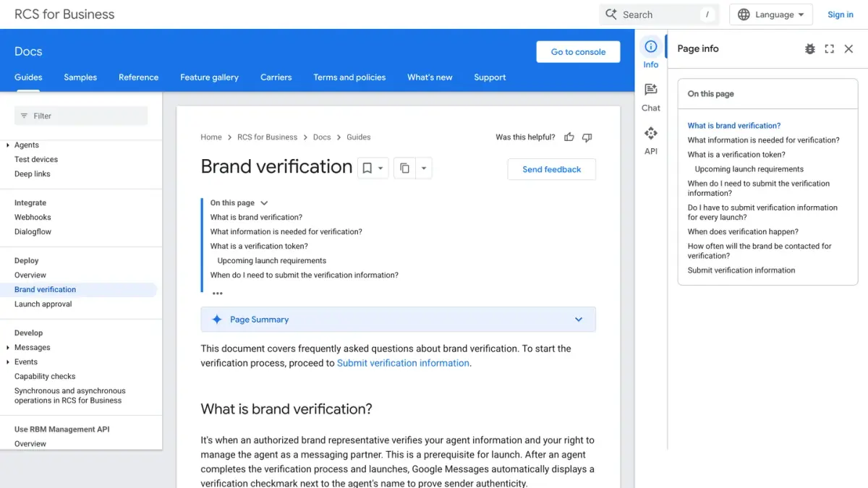
Task: Open Webhooks in sidebar
Action: pos(33,218)
